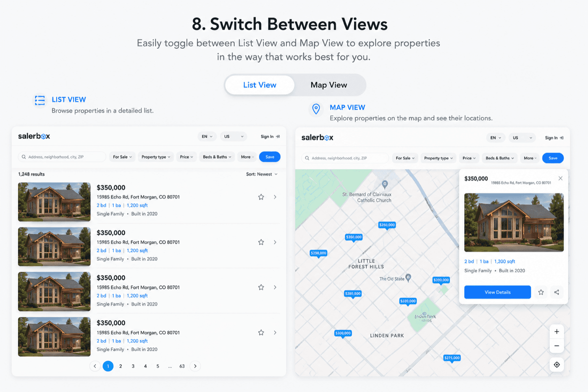This screenshot has height=392, width=588.
Task: Open third listing using its chevron arrow
Action: pyautogui.click(x=275, y=287)
